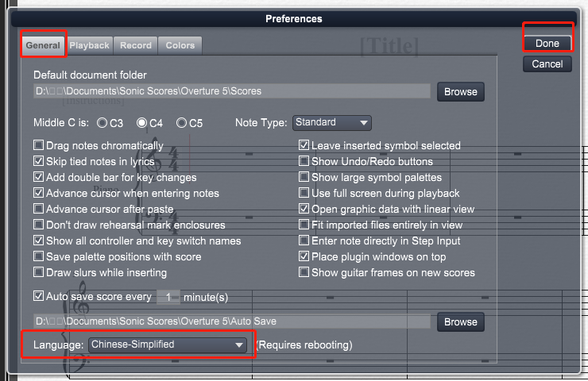
Task: Switch to the Playback tab
Action: (x=89, y=46)
